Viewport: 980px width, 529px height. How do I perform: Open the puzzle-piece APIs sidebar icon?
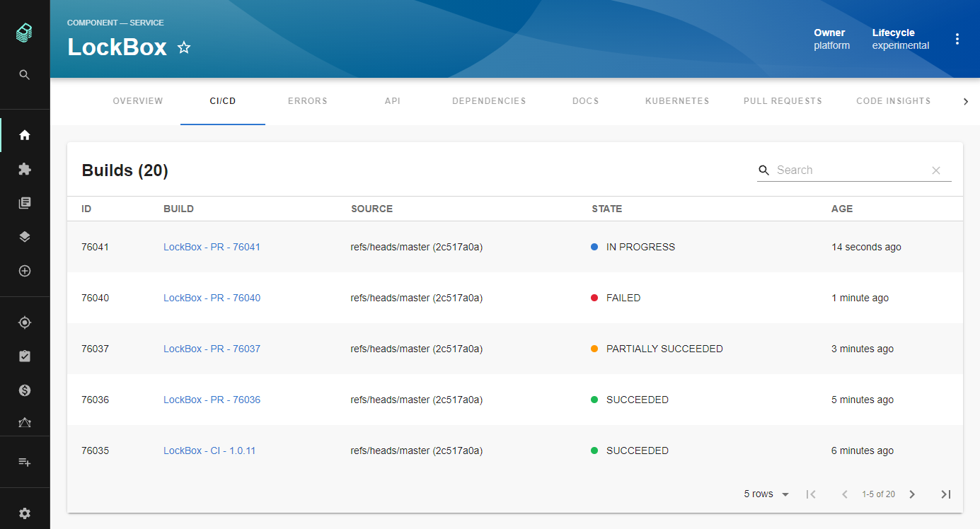pos(25,169)
